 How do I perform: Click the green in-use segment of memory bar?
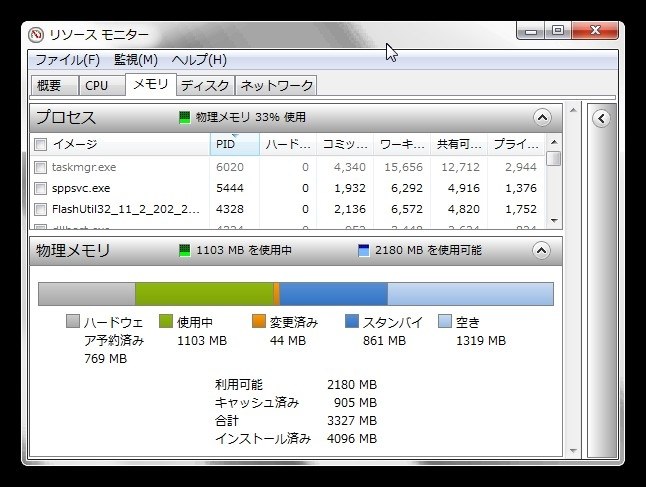[204, 294]
